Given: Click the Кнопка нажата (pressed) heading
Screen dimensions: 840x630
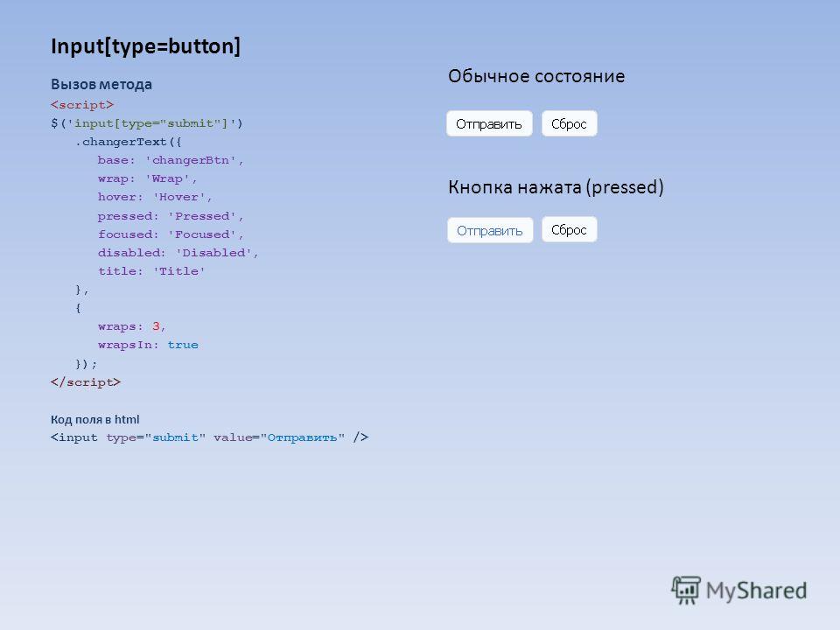Looking at the screenshot, I should 556,187.
